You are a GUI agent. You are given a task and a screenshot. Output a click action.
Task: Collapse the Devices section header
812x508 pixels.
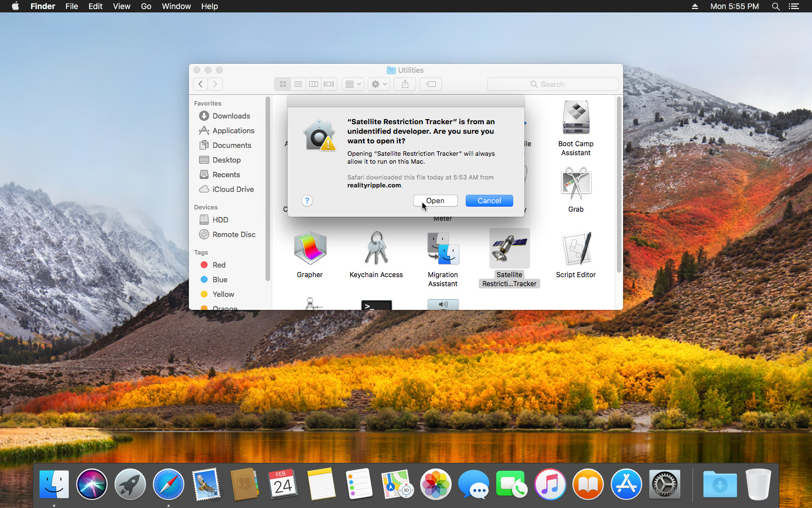205,207
